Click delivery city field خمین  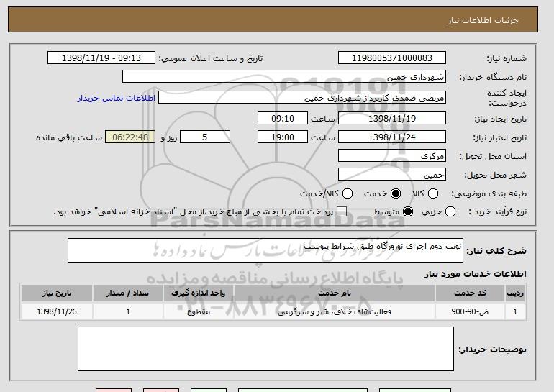392,175
